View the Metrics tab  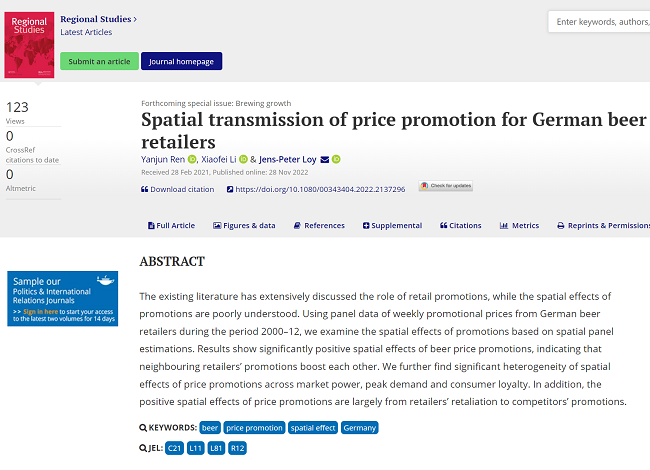tap(519, 226)
